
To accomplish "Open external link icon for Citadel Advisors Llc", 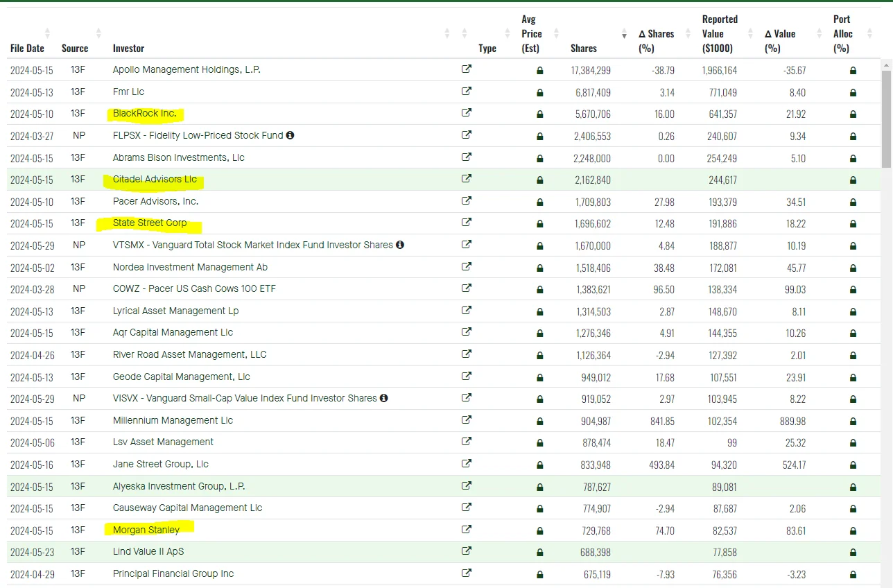I will [x=467, y=179].
